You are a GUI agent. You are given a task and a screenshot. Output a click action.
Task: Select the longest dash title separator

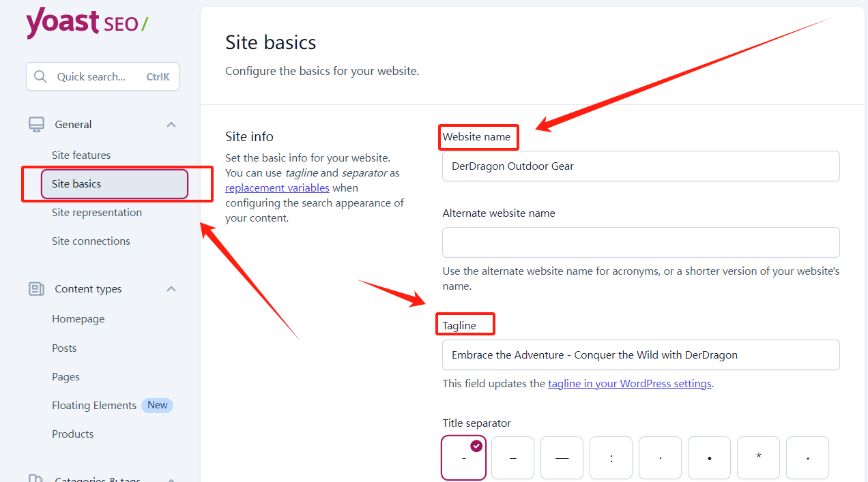click(562, 458)
